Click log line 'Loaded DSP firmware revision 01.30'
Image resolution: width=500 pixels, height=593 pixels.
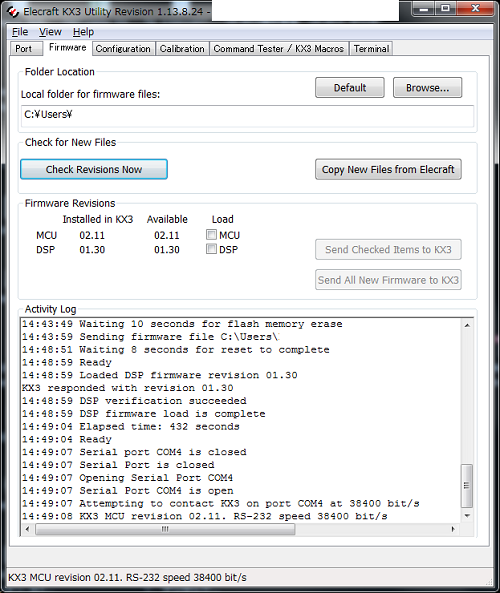(x=160, y=375)
